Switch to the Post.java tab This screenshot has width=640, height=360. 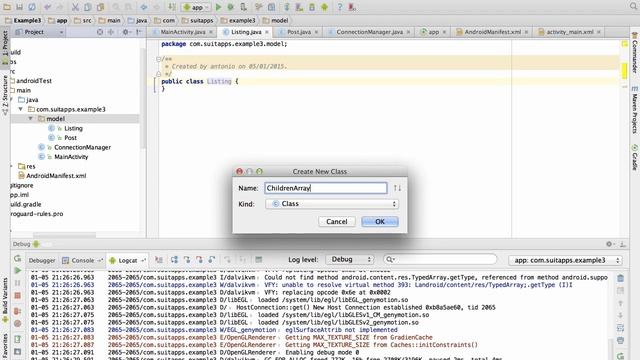(x=299, y=32)
